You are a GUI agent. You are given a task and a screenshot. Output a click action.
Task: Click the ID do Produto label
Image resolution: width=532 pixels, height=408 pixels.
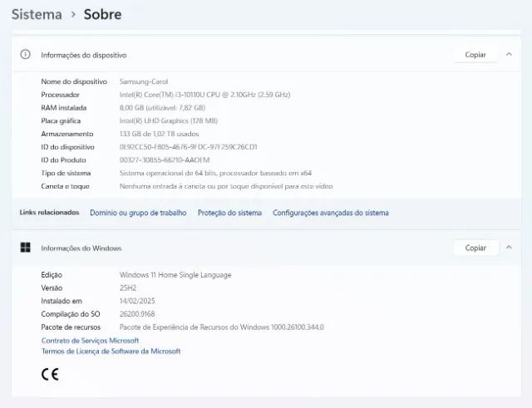click(63, 160)
